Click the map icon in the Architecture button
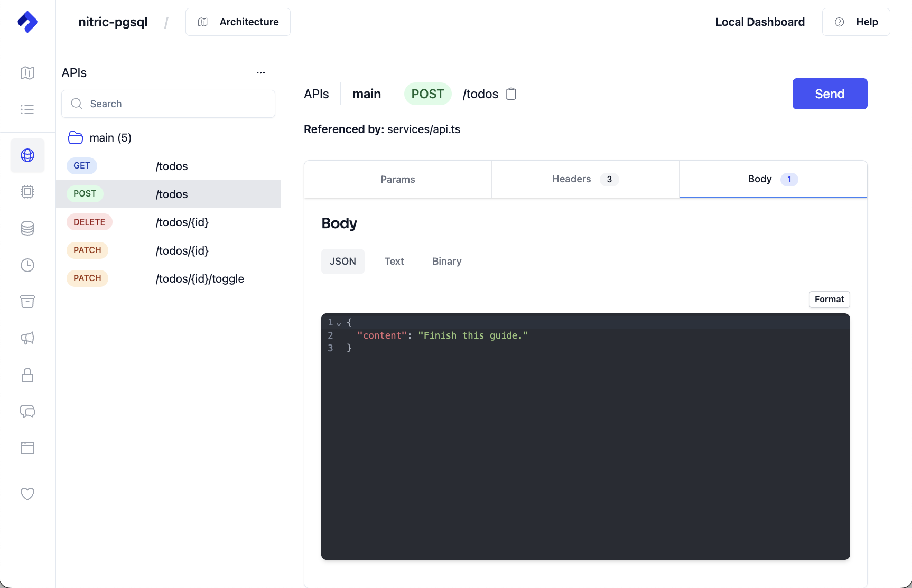Image resolution: width=912 pixels, height=588 pixels. 203,22
